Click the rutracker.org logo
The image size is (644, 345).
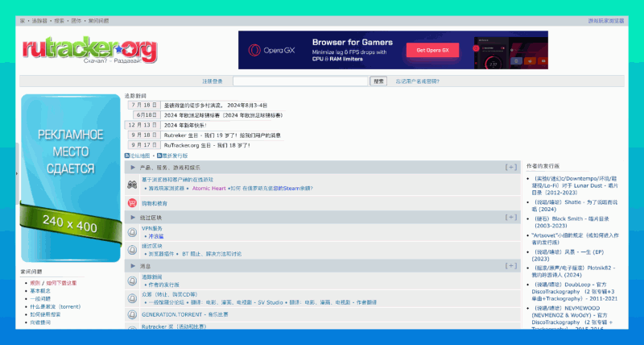(89, 50)
